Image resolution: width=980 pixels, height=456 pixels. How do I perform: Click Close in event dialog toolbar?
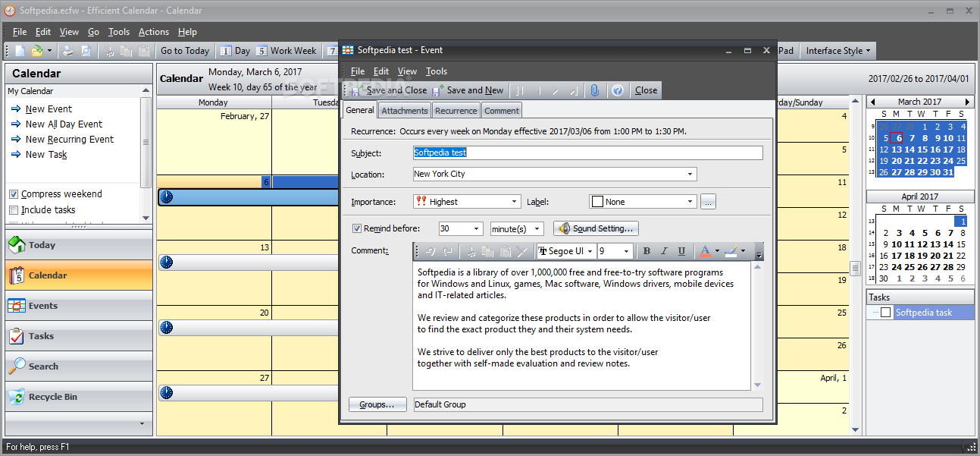click(647, 90)
